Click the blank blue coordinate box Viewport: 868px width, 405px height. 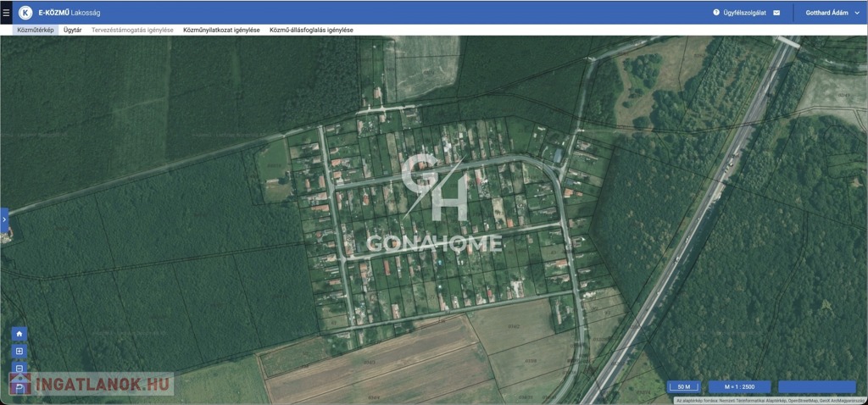pyautogui.click(x=816, y=387)
